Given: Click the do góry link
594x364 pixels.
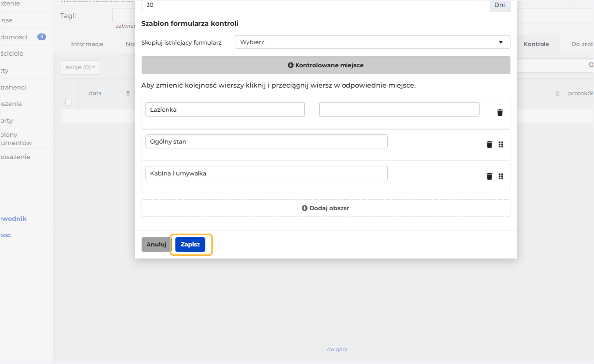Looking at the screenshot, I should [x=337, y=349].
